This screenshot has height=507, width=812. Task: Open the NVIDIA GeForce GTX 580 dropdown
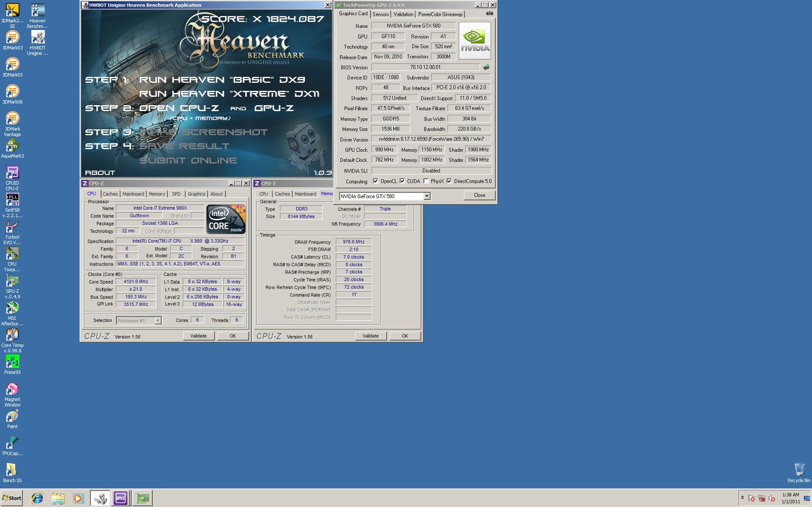(x=427, y=196)
